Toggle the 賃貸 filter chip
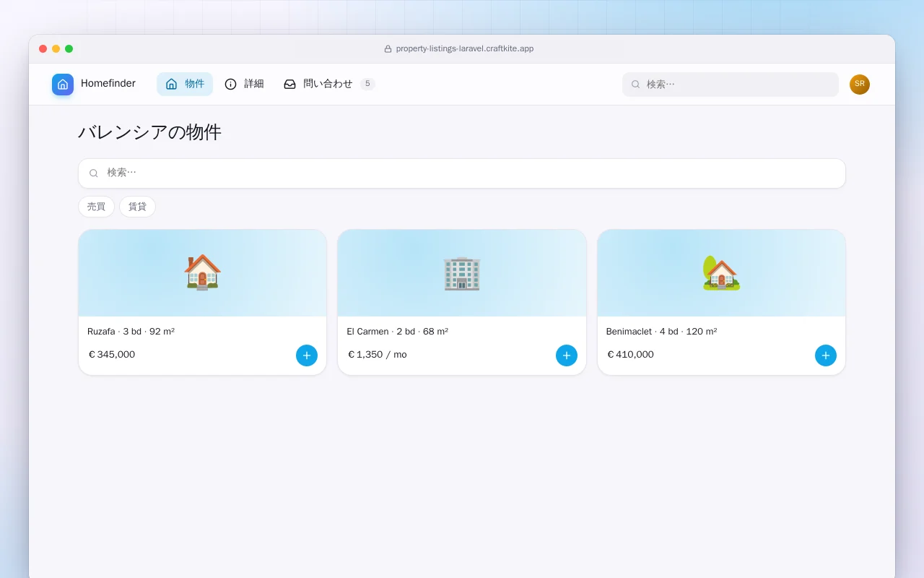The image size is (924, 578). (x=137, y=207)
